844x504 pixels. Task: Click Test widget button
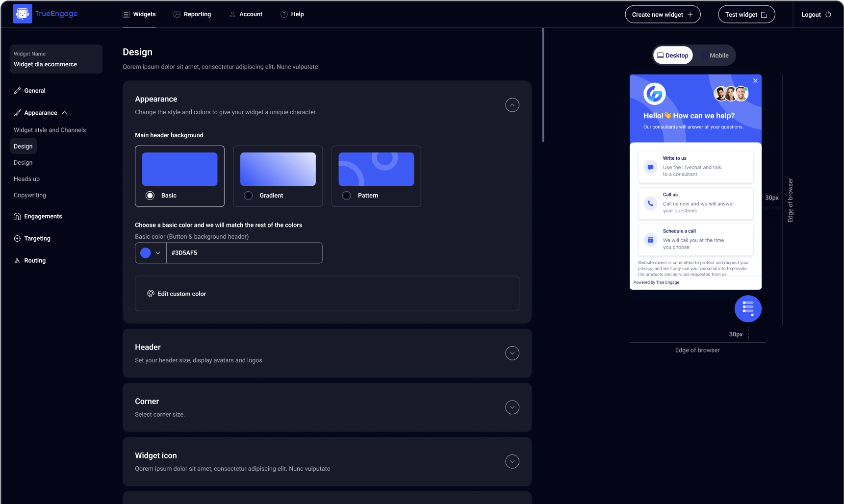(x=746, y=14)
